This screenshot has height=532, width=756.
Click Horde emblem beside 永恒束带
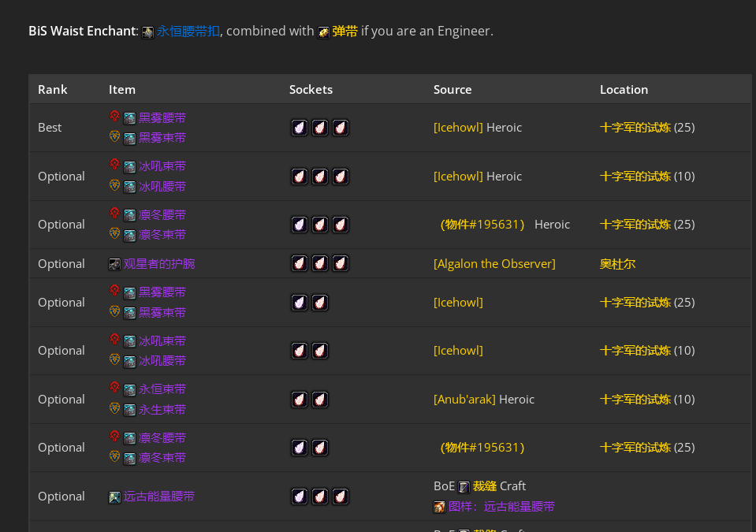click(114, 388)
